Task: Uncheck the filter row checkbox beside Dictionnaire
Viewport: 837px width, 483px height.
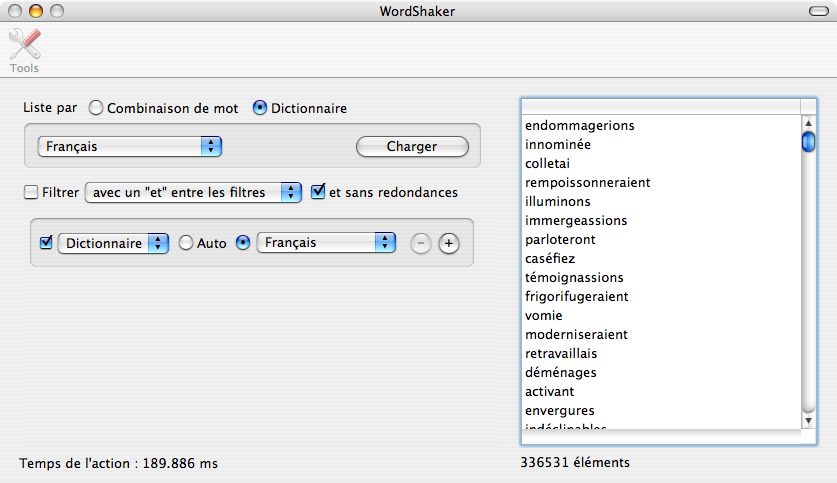Action: [46, 242]
